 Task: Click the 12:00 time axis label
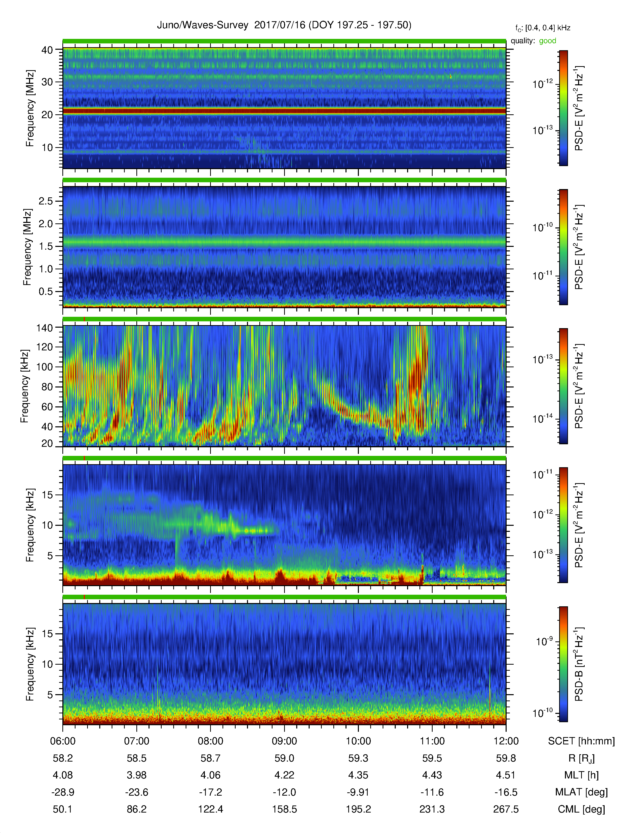pyautogui.click(x=506, y=741)
